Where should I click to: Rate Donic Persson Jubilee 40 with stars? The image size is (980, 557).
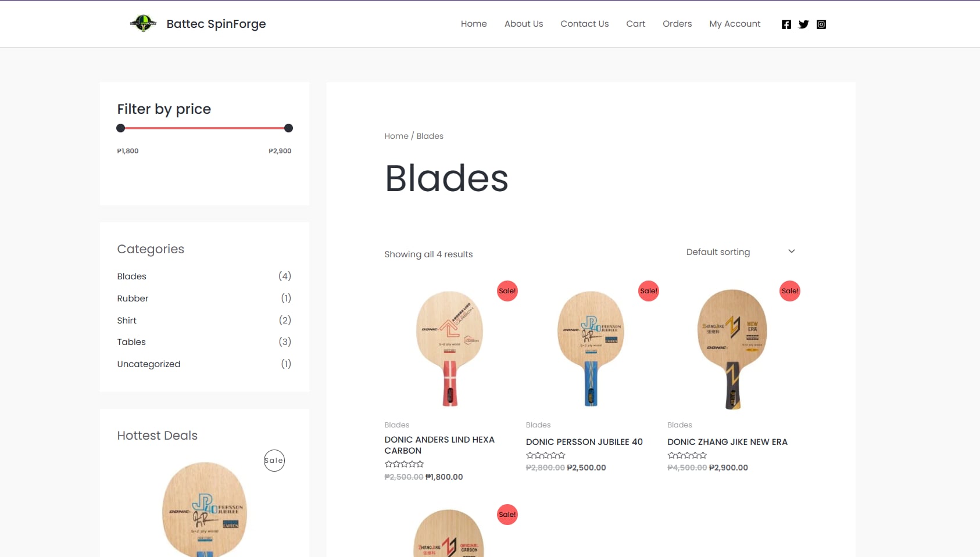tap(545, 455)
